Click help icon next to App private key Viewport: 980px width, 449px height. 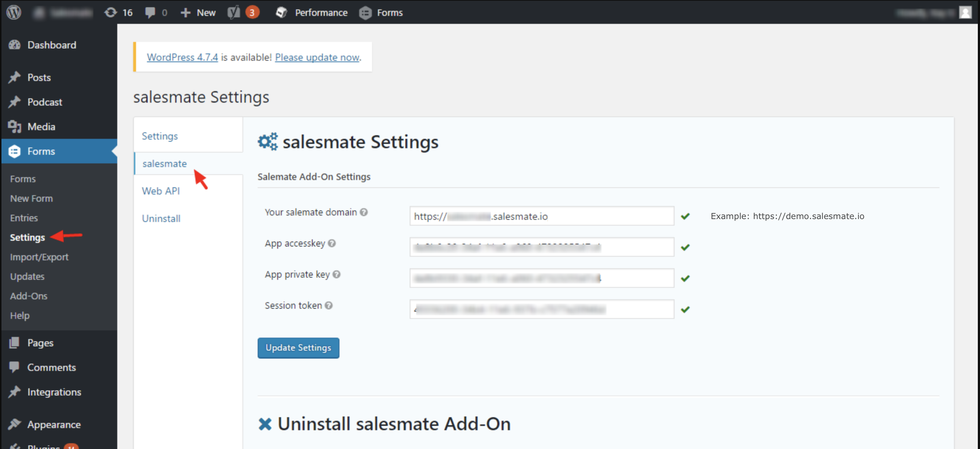336,274
